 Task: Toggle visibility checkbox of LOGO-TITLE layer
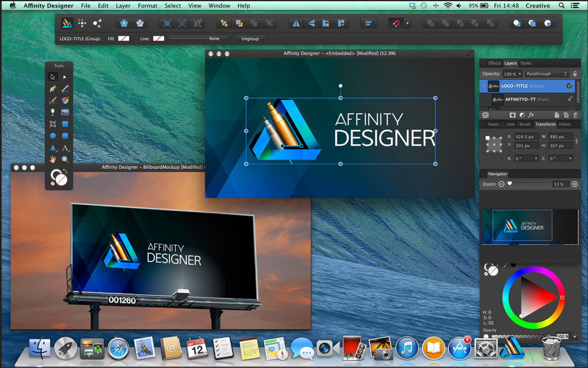[570, 86]
